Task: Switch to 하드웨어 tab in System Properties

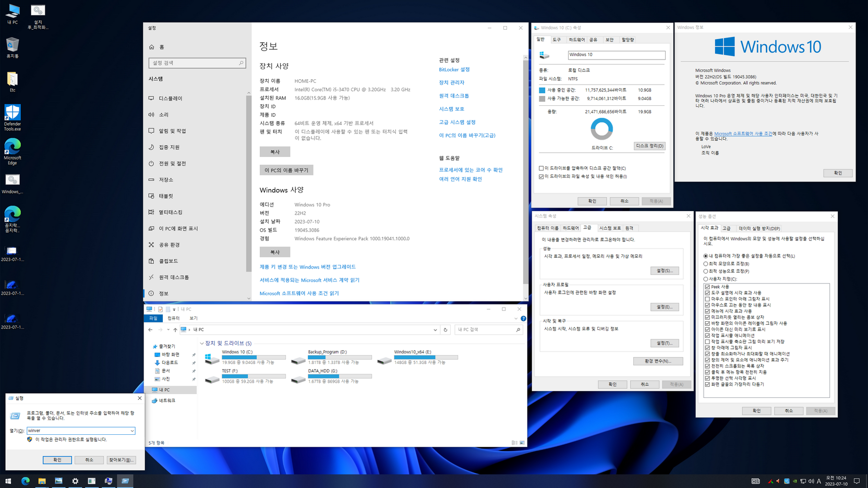Action: (571, 228)
